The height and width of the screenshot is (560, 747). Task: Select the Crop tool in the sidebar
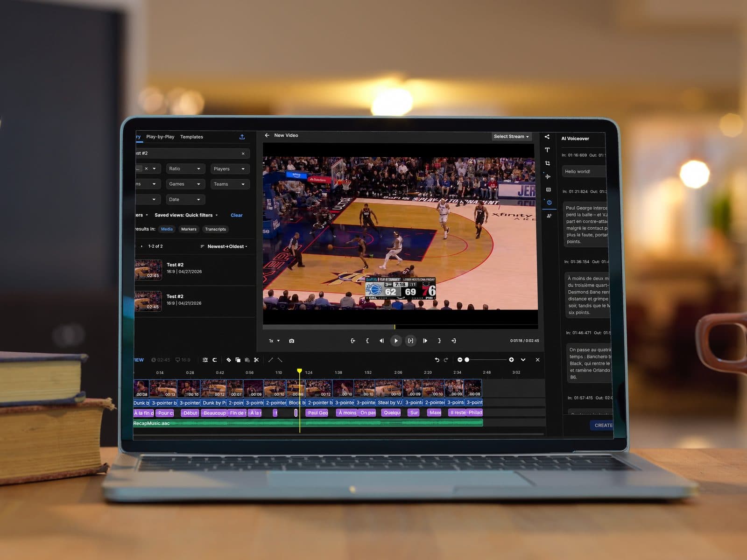[548, 163]
